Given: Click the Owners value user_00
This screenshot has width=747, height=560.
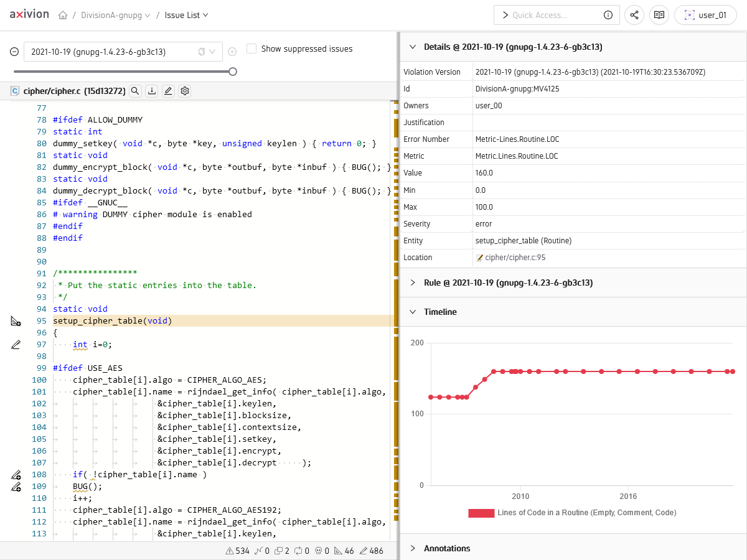Looking at the screenshot, I should (489, 106).
